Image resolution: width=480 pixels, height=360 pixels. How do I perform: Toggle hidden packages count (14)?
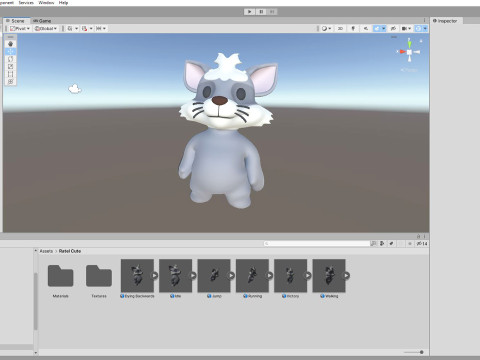point(422,244)
